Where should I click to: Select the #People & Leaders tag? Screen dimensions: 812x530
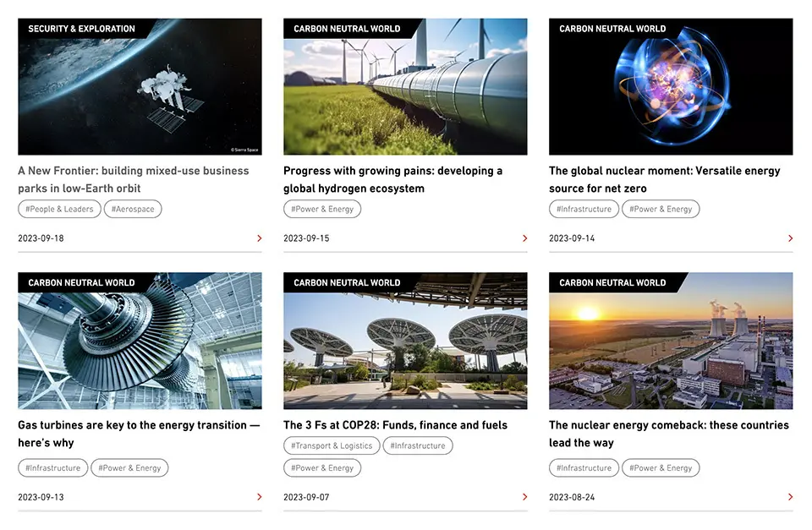pyautogui.click(x=59, y=209)
